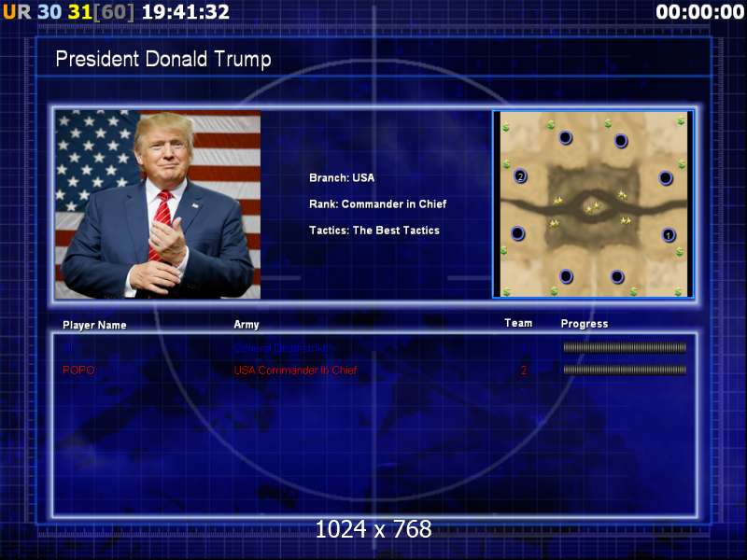747x560 pixels.
Task: Click ROPO's loading progress bar
Action: click(625, 370)
